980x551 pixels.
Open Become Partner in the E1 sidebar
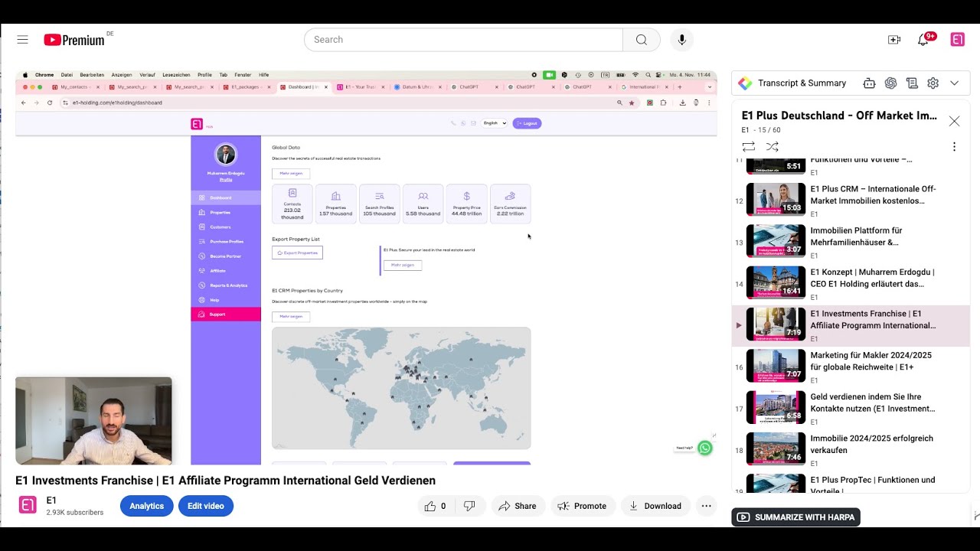click(226, 256)
